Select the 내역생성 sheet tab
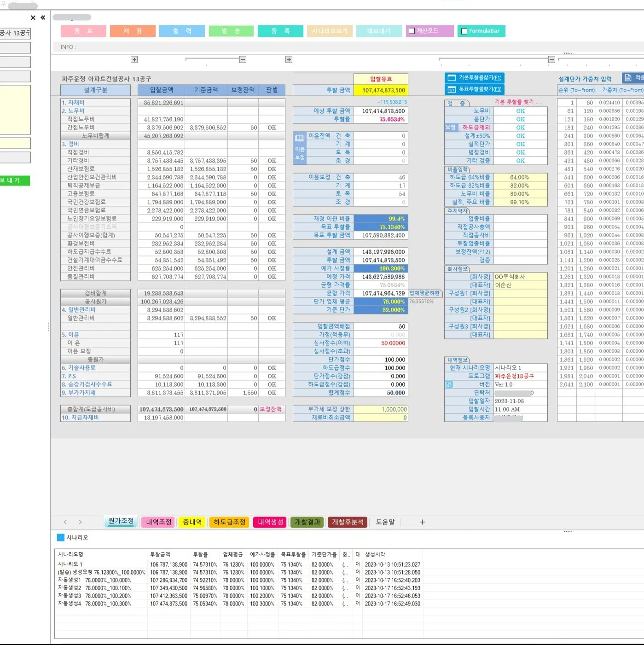Screen dimensions: 644x645 271,522
